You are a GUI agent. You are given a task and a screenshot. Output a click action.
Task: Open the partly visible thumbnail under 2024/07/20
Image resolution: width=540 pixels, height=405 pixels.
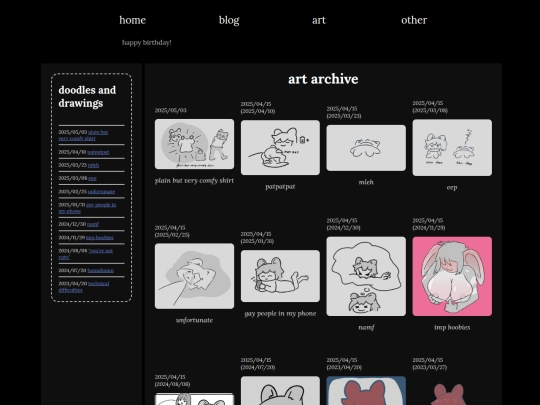280,391
